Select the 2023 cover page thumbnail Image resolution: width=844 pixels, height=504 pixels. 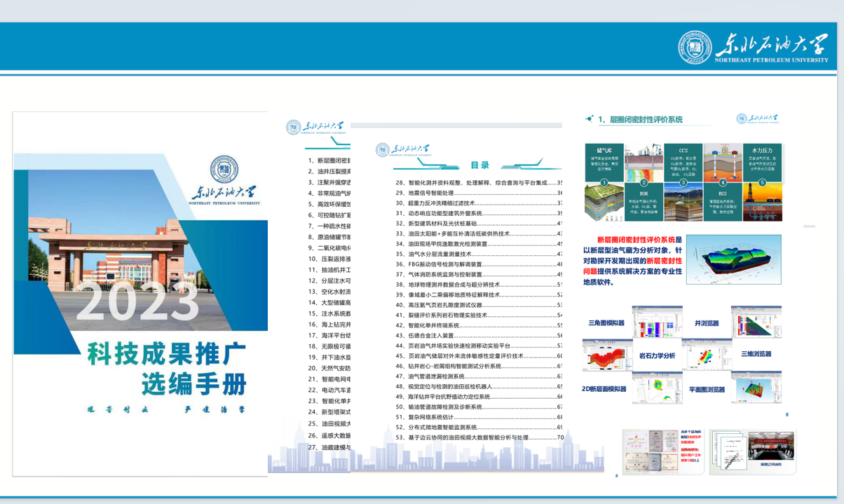[140, 294]
